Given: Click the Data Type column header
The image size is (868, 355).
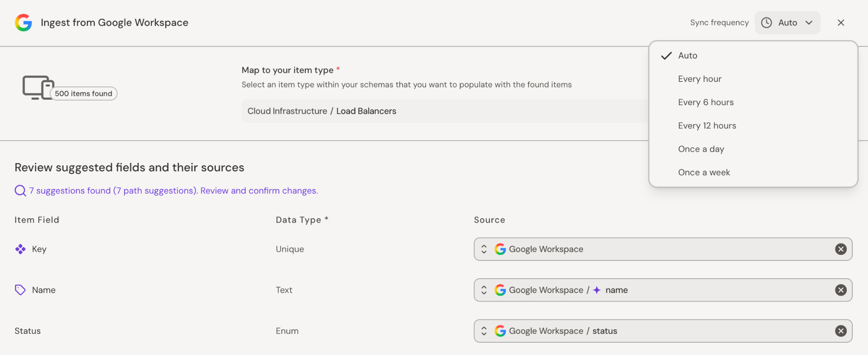Looking at the screenshot, I should click(302, 220).
